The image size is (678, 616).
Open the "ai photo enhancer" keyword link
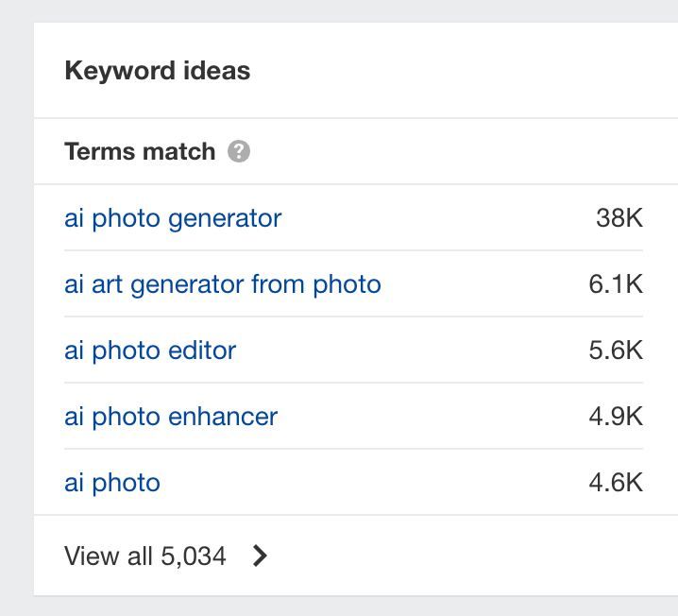tap(171, 417)
